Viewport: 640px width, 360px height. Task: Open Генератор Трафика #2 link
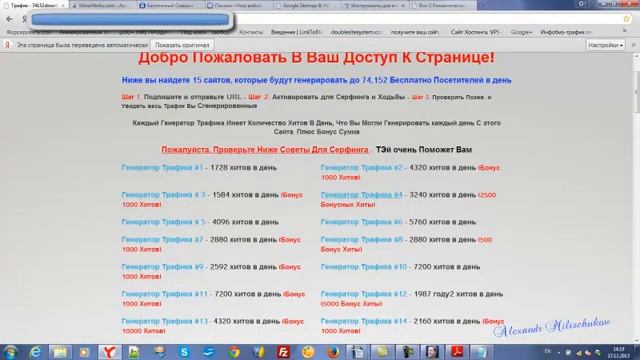click(361, 168)
